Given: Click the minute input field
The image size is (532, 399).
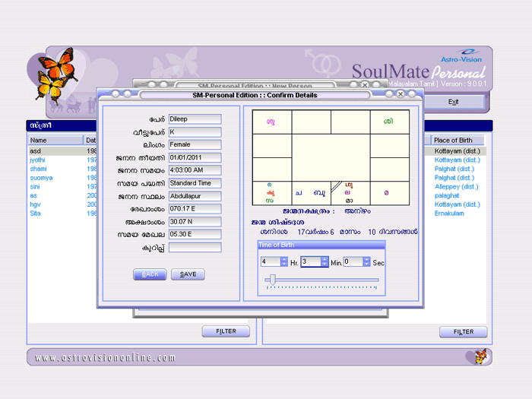Looking at the screenshot, I should click(311, 261).
